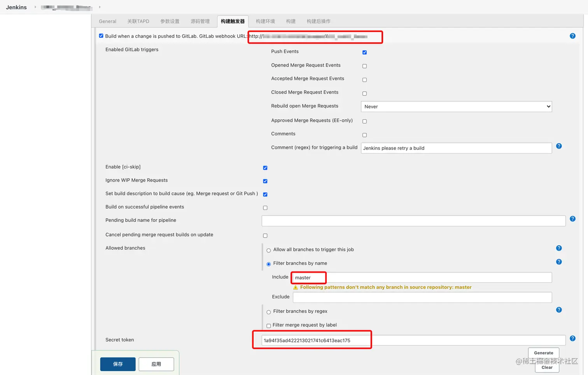Clear the secret token

coord(547,367)
